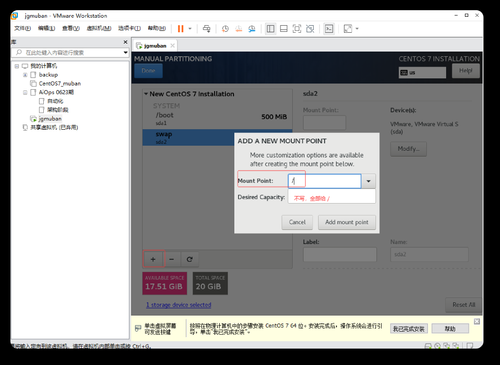Click the dialog Mount Point text box
500x365 pixels.
325,181
